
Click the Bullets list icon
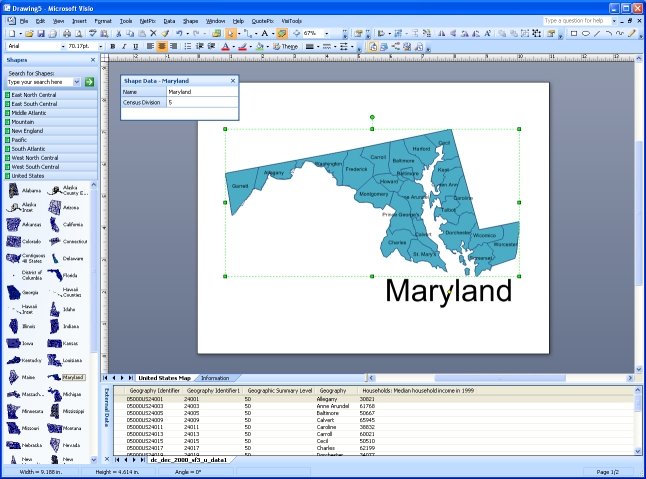[x=188, y=46]
